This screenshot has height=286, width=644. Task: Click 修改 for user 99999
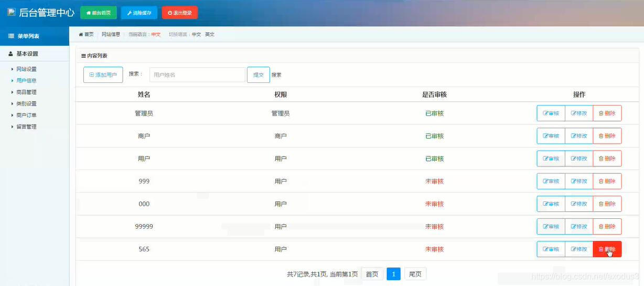579,226
